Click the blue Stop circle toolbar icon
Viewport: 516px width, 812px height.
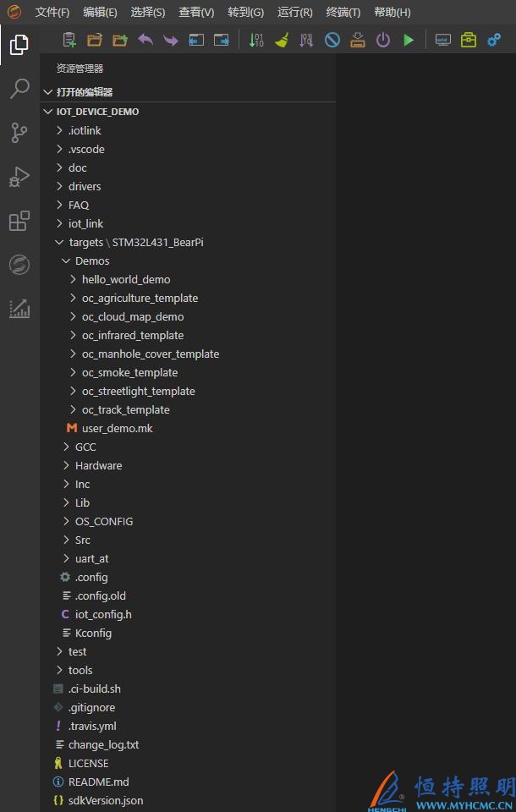(332, 40)
